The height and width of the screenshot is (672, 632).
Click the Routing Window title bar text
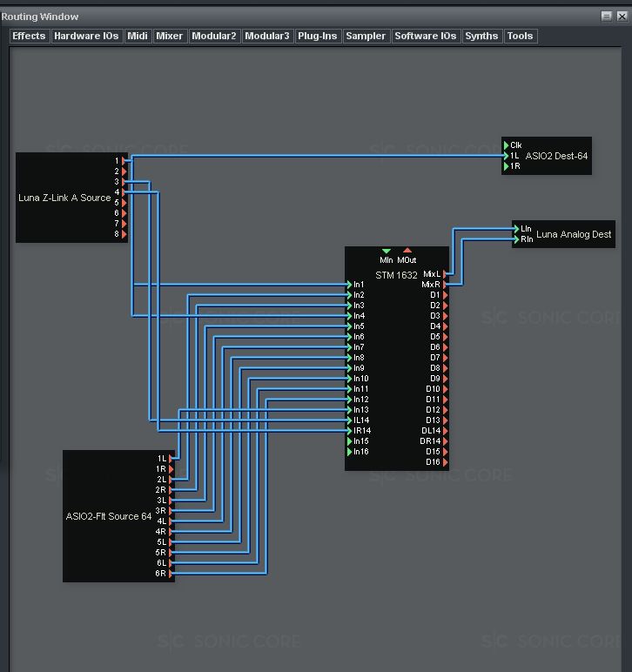[x=40, y=17]
